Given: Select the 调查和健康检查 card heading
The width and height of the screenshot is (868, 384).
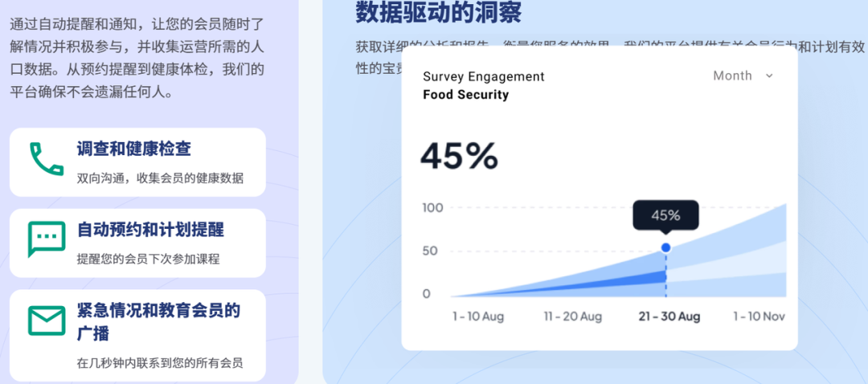Looking at the screenshot, I should pos(134,149).
